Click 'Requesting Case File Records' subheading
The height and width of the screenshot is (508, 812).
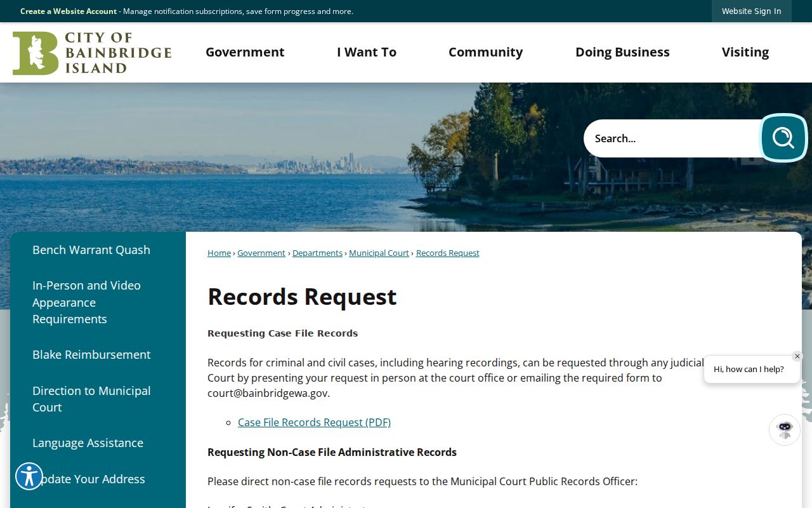(283, 333)
